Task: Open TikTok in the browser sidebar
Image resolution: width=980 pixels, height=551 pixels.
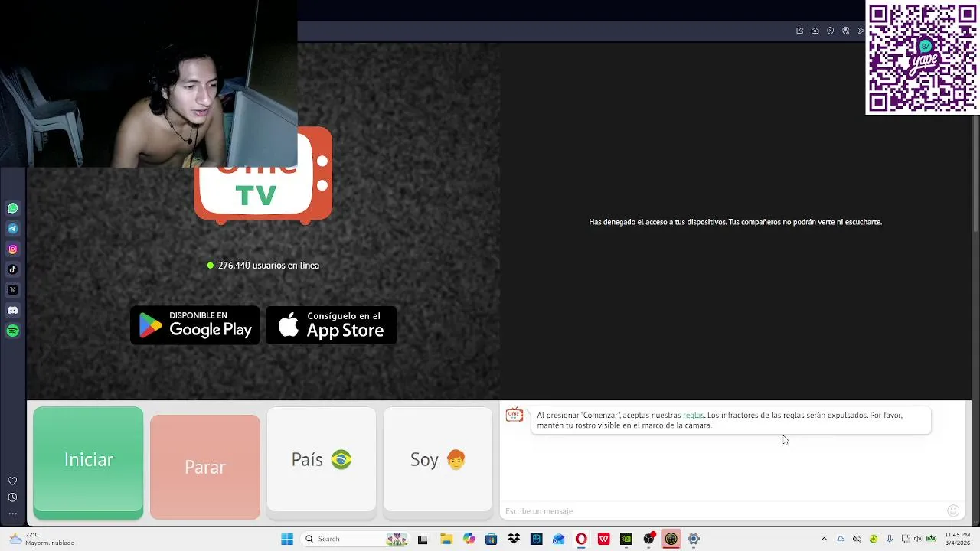Action: pos(13,269)
